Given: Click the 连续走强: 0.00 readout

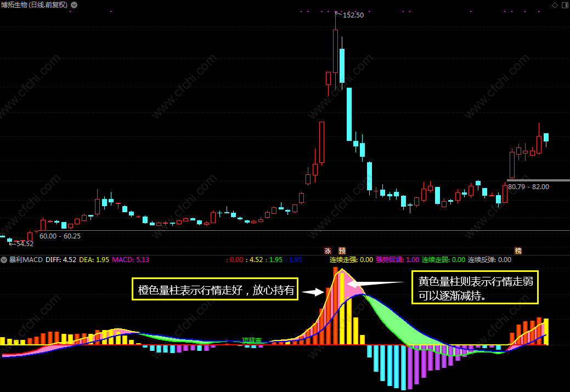Looking at the screenshot, I should 351,260.
